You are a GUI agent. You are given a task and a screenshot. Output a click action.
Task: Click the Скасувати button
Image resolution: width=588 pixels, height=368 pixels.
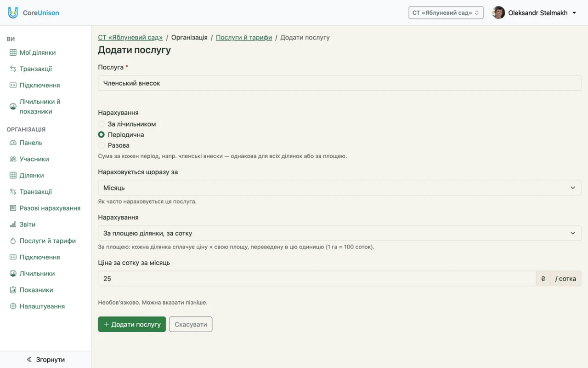[191, 324]
